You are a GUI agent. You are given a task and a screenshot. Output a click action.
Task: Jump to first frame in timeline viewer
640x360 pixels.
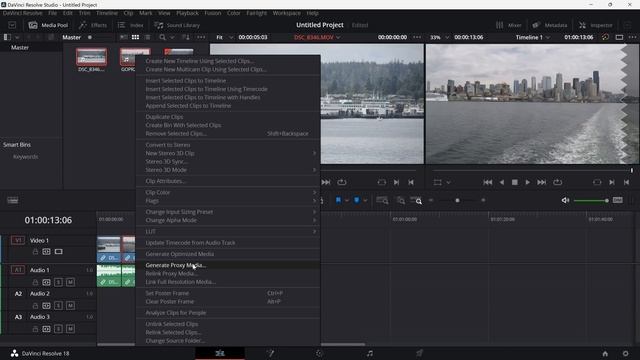[x=487, y=182]
